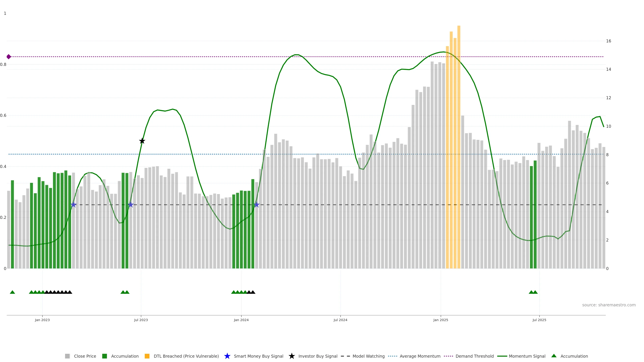The width and height of the screenshot is (644, 362).
Task: Click the purple diamond Demand Threshold marker
Action: pyautogui.click(x=9, y=57)
